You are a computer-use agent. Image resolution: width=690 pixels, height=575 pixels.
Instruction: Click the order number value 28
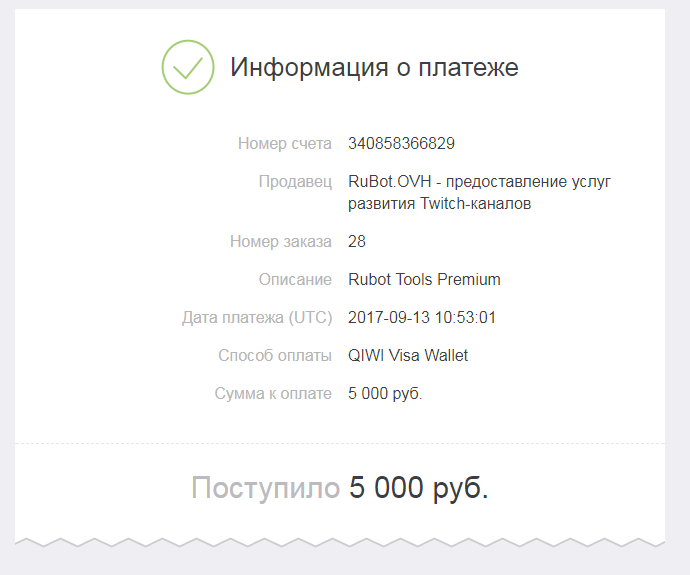click(357, 241)
